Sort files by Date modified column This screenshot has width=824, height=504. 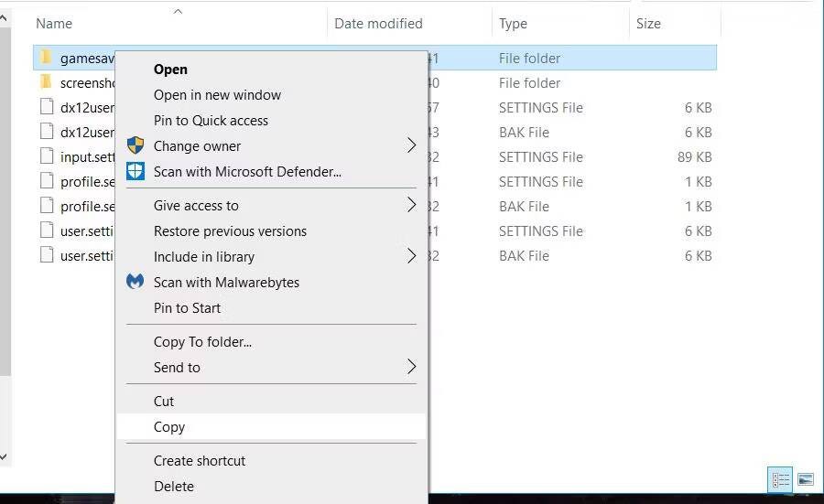point(378,23)
